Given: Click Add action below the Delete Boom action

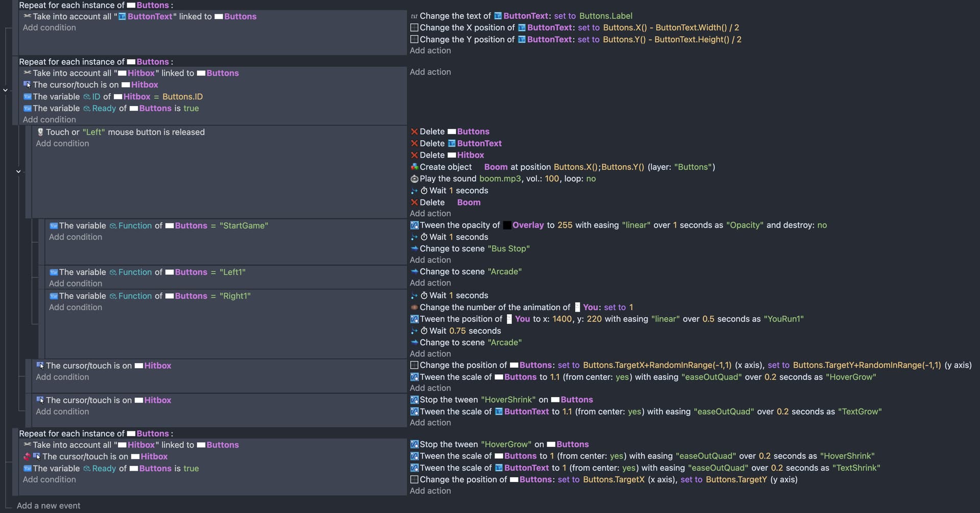Looking at the screenshot, I should tap(430, 214).
